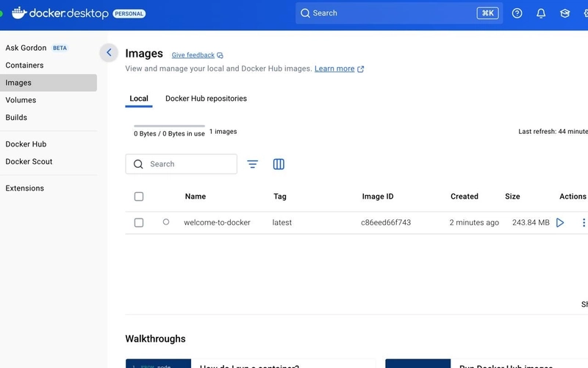The width and height of the screenshot is (588, 368).
Task: Open the column chooser icon
Action: (x=279, y=164)
